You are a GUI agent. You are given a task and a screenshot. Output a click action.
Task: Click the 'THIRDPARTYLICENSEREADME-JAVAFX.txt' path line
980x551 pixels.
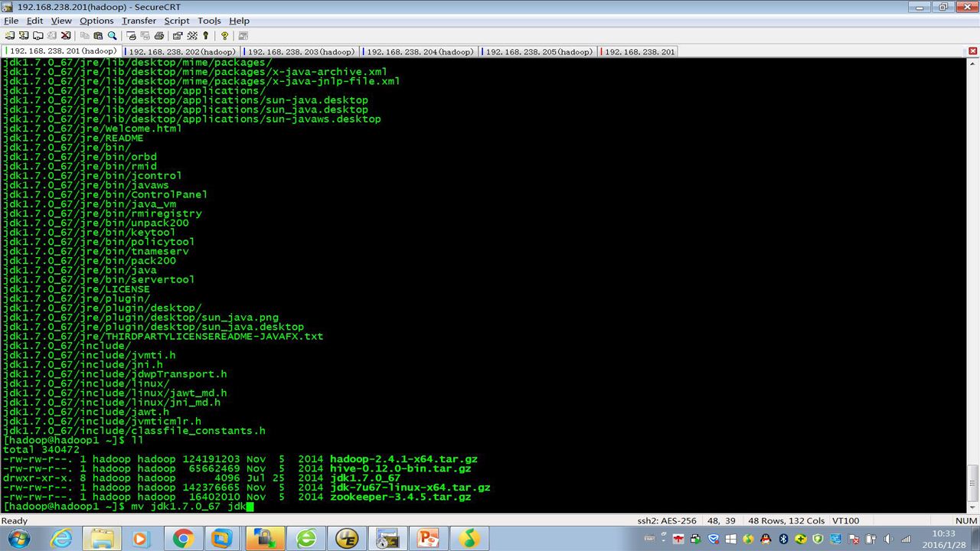(163, 336)
